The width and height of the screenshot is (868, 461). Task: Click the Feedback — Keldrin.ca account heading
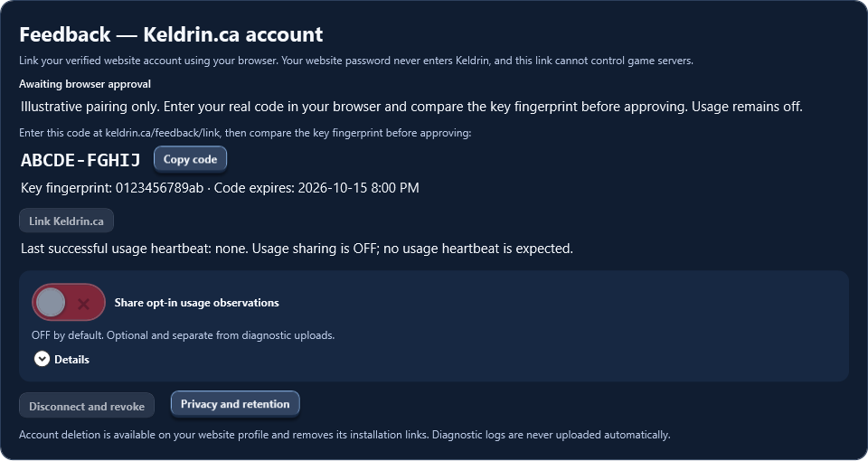[171, 34]
